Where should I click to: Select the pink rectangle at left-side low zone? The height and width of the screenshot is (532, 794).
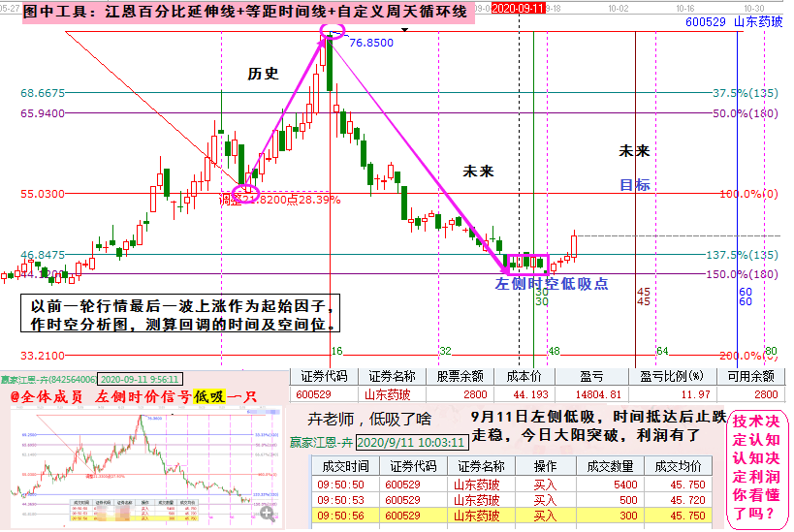tap(526, 263)
